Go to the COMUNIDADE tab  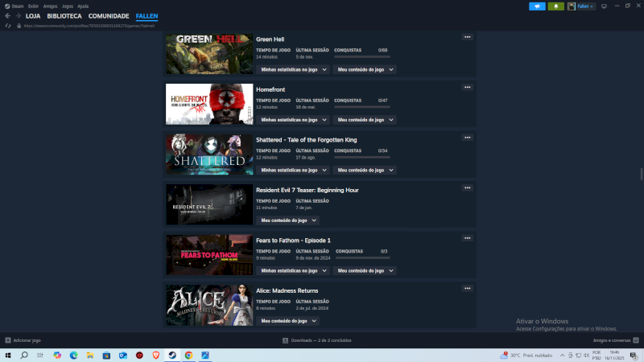[x=109, y=16]
